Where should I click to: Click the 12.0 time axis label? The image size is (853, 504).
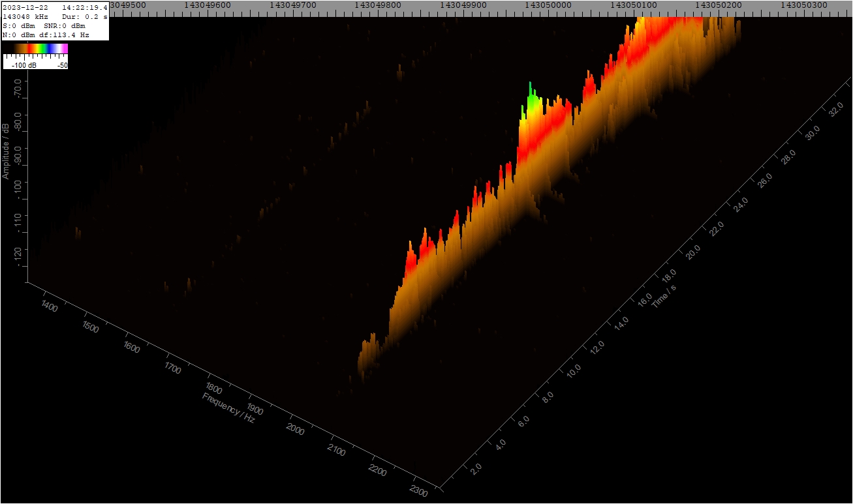coord(598,346)
